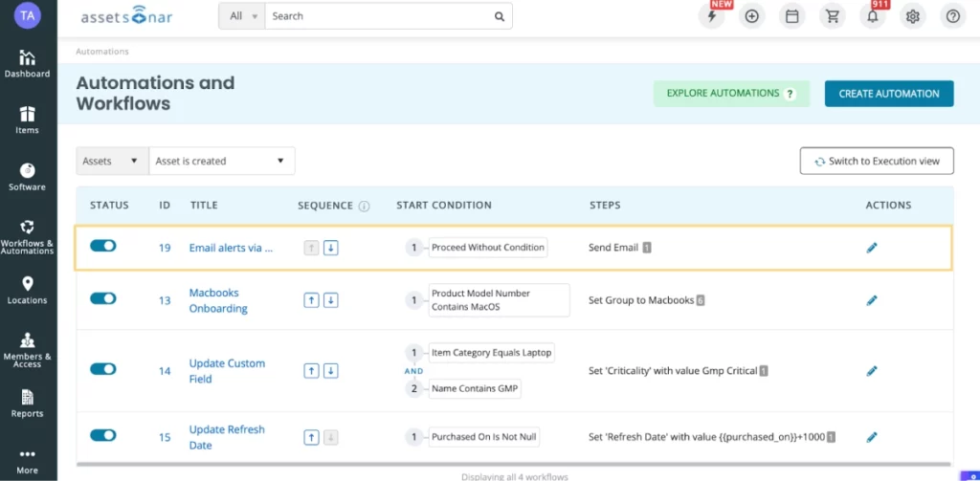980x481 pixels.
Task: Click the plus add-new icon in header
Action: tap(752, 16)
